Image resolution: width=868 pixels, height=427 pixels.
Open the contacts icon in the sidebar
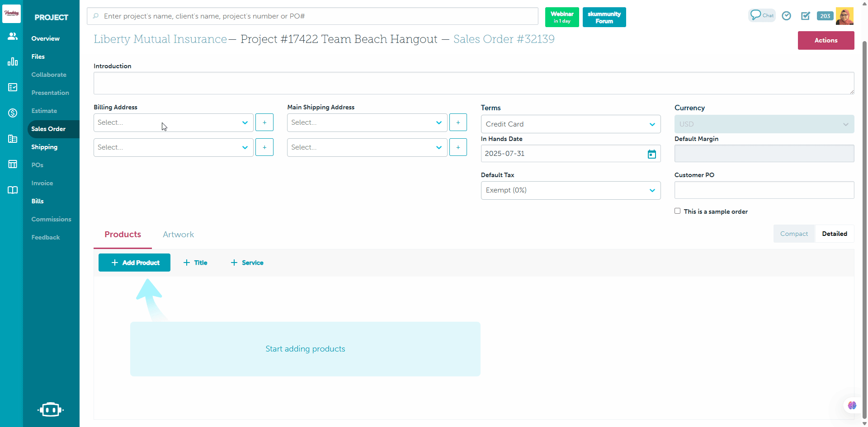[x=12, y=36]
